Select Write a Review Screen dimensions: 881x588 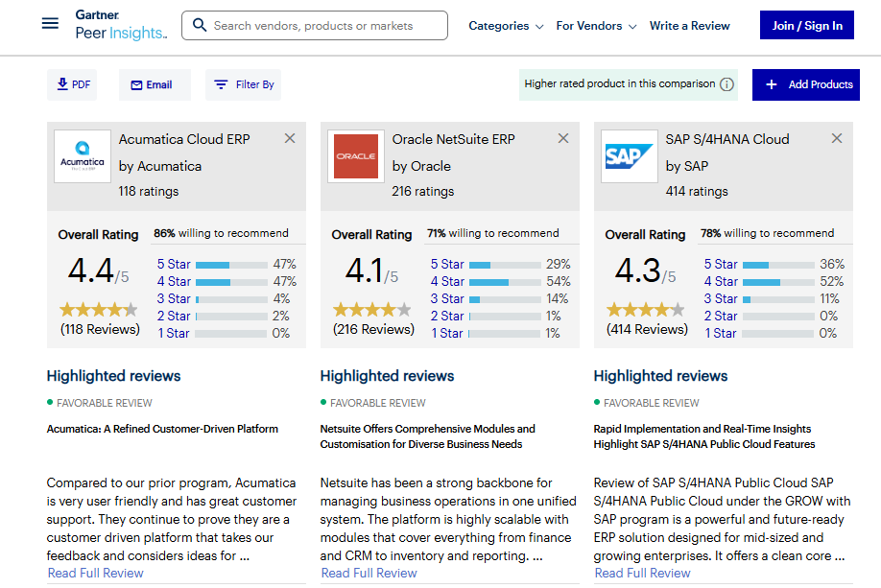[x=689, y=26]
